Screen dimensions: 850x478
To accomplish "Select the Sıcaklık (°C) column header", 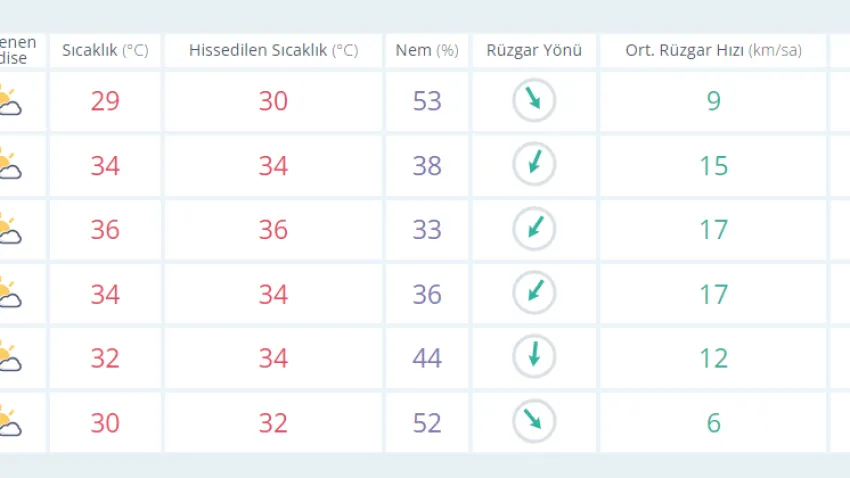I will (105, 50).
